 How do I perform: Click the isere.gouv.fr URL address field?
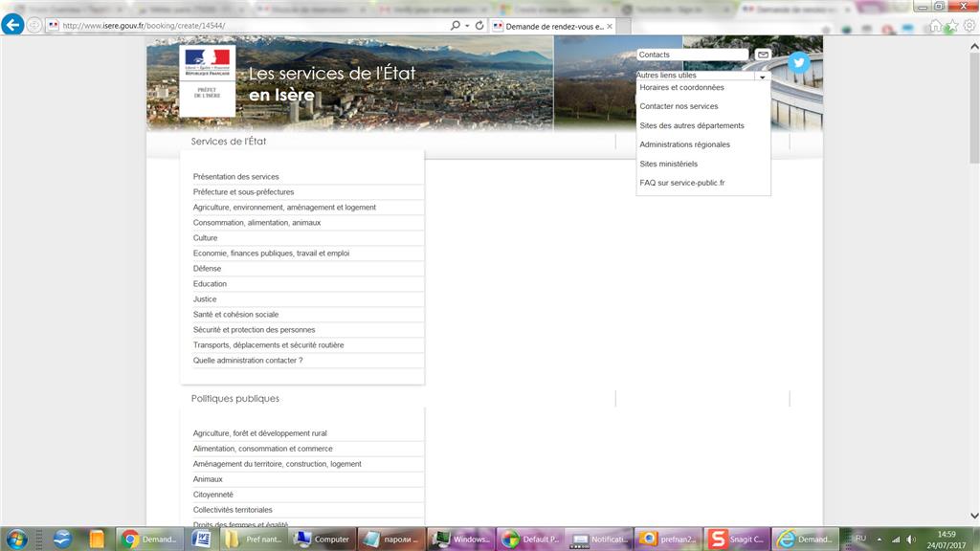point(250,26)
